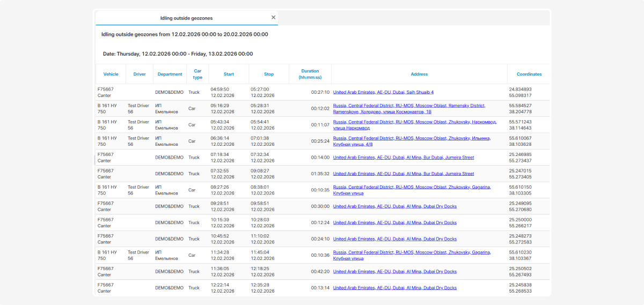This screenshot has height=305, width=644.
Task: Sort by the Start column header
Action: (229, 75)
